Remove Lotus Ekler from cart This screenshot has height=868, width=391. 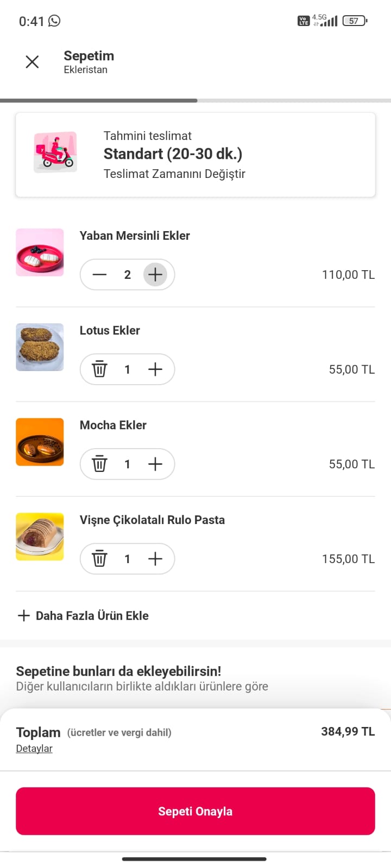pyautogui.click(x=99, y=369)
